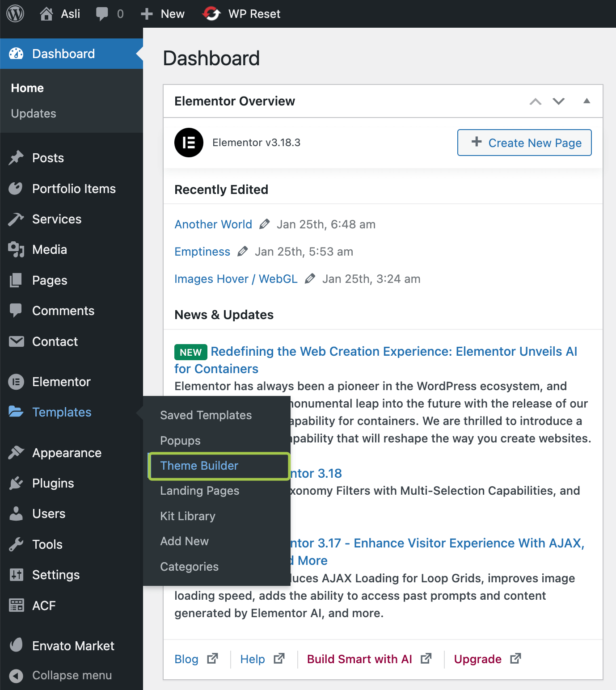Click pencil edit icon beside Another World
This screenshot has width=616, height=690.
(265, 224)
